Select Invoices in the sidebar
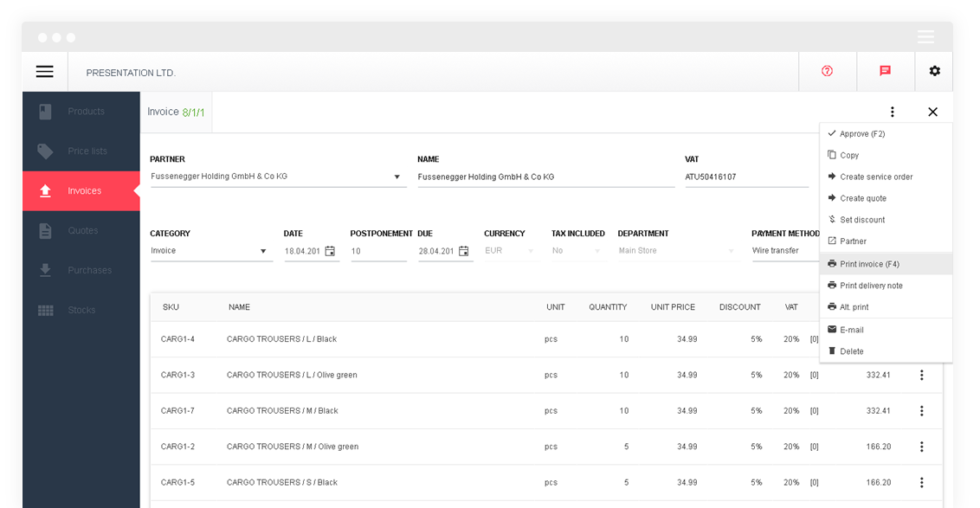 click(x=81, y=190)
